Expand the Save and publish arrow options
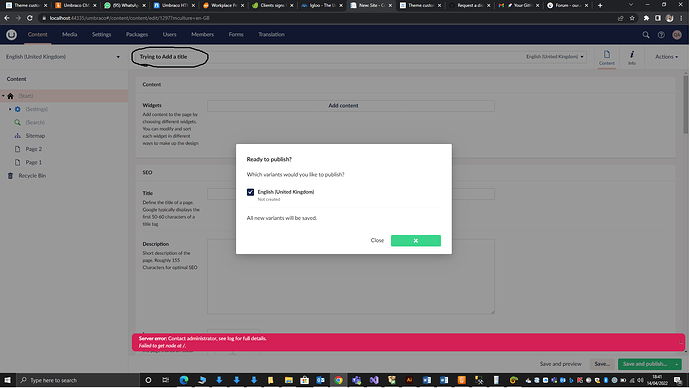This screenshot has height=388, width=690. coord(677,364)
